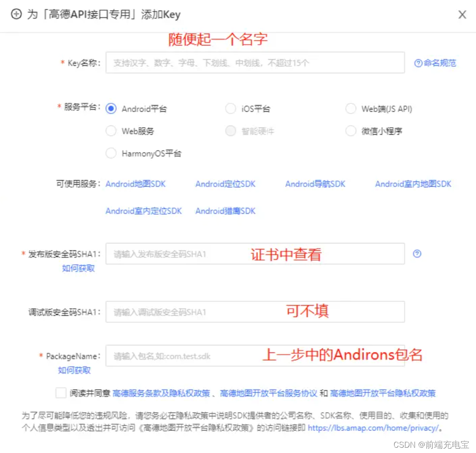Open the Android室内定位SDK service link

click(x=144, y=211)
